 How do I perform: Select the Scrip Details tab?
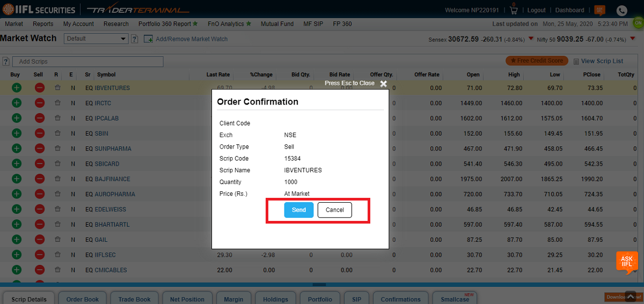click(x=29, y=299)
